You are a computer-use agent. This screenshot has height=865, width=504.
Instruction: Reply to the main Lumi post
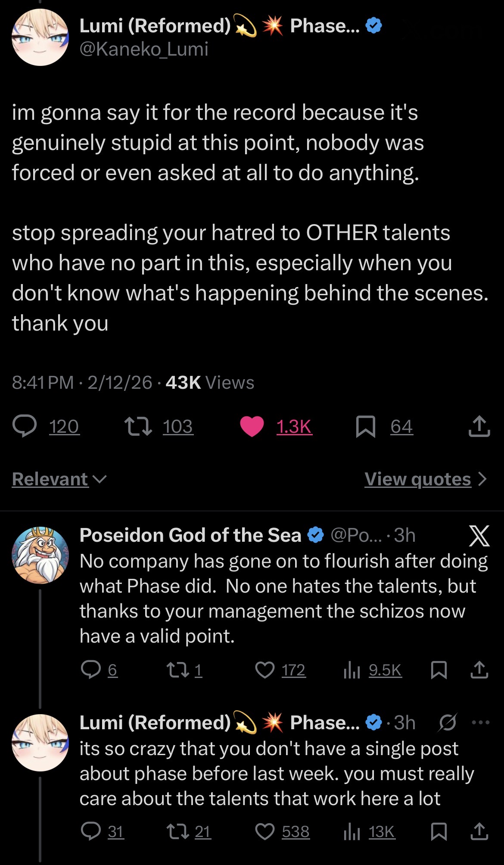point(25,426)
